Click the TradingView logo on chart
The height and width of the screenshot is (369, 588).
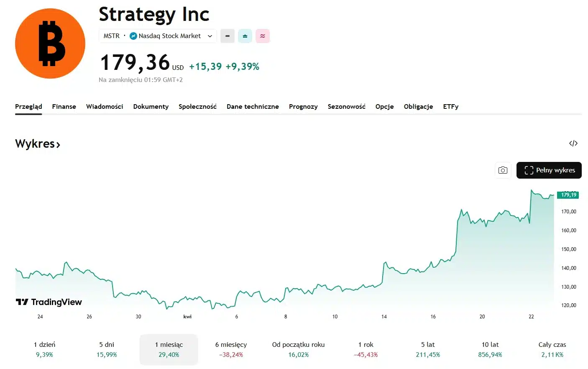[49, 302]
